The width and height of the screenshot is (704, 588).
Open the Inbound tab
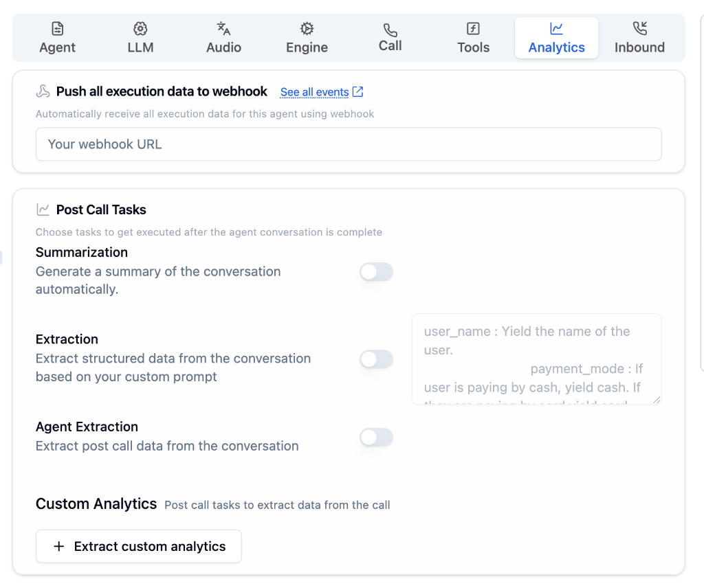639,38
